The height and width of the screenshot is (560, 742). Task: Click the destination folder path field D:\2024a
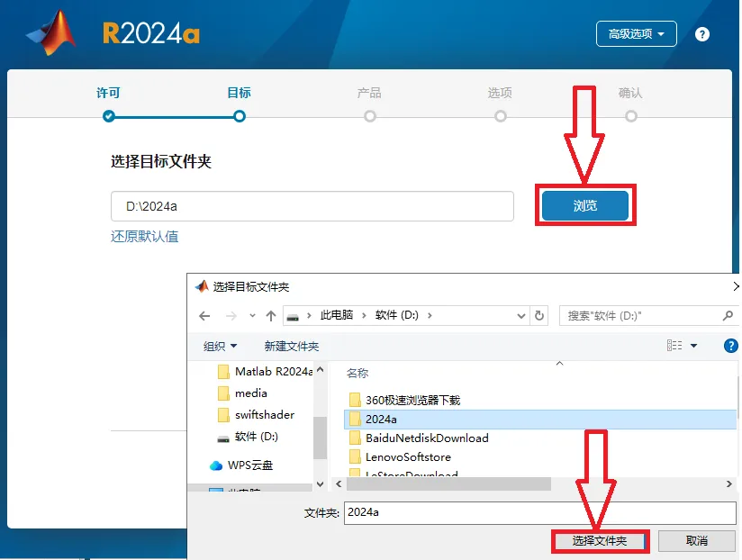(312, 206)
